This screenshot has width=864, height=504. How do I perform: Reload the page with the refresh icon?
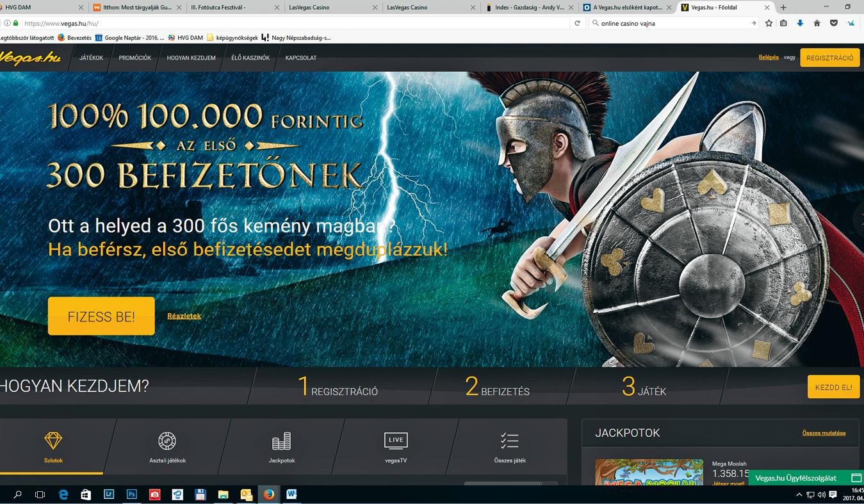tap(577, 23)
